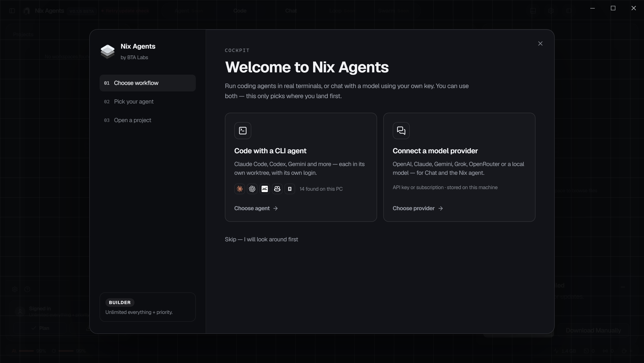
Task: Click the 'Welcome to Nix Agents' heading
Action: tap(307, 67)
